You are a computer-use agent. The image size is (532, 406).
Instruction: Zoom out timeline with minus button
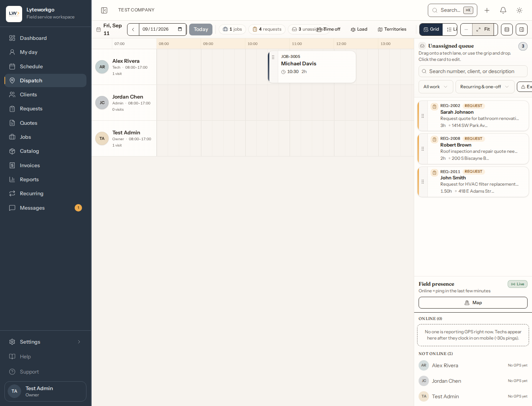466,30
